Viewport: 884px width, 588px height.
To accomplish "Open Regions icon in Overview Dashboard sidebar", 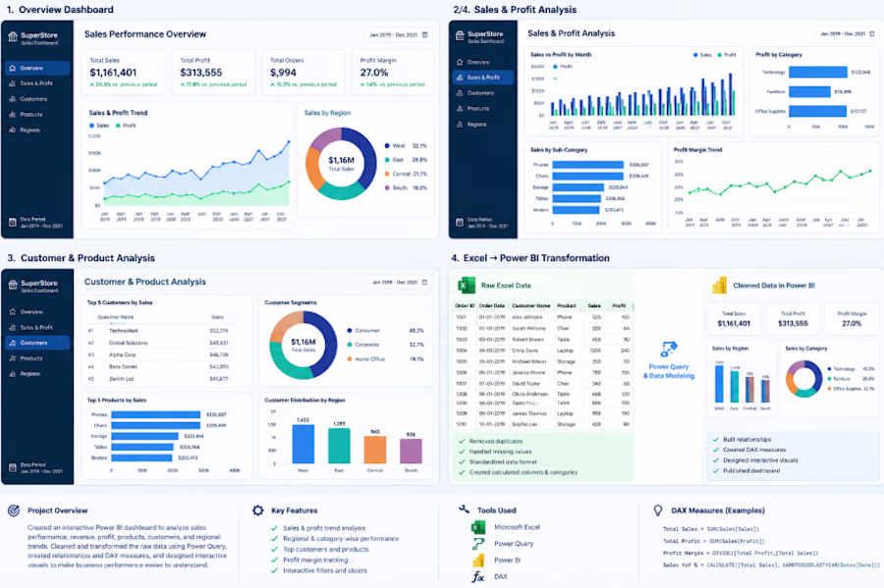I will click(x=13, y=131).
